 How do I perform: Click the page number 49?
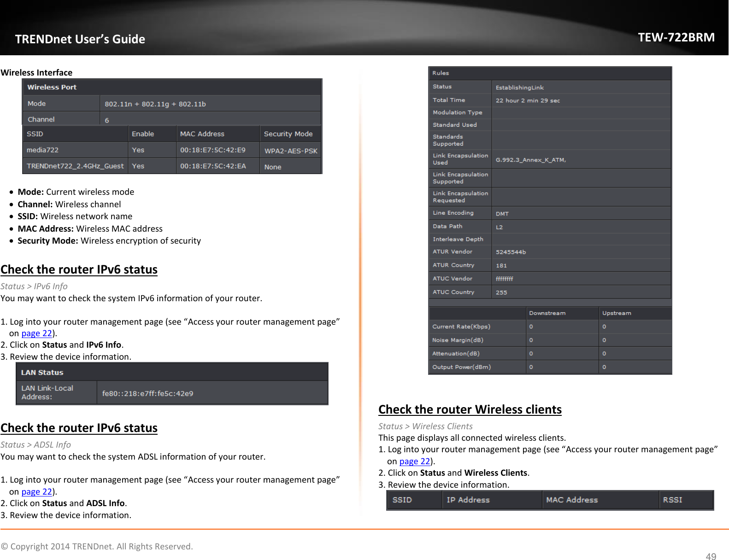tap(711, 556)
